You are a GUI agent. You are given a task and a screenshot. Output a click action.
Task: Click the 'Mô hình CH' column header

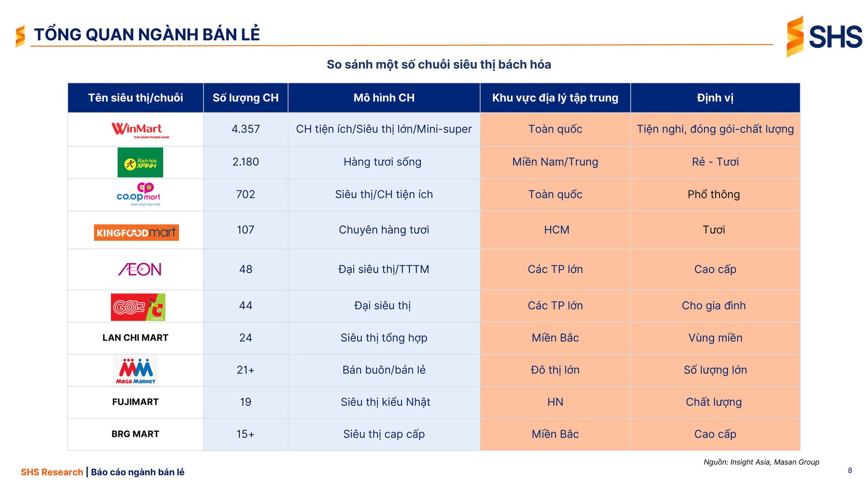pyautogui.click(x=384, y=98)
